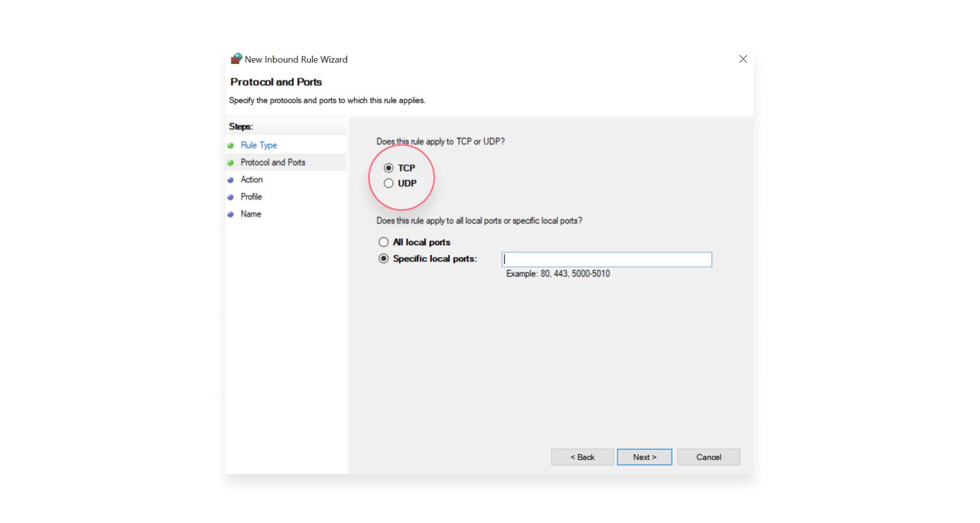Cancel the New Inbound Rule Wizard
Screen dimensions: 980x523
coord(708,457)
